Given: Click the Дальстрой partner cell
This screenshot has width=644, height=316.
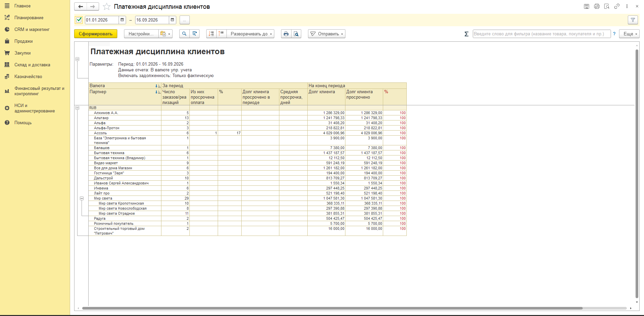Looking at the screenshot, I should [x=125, y=178].
